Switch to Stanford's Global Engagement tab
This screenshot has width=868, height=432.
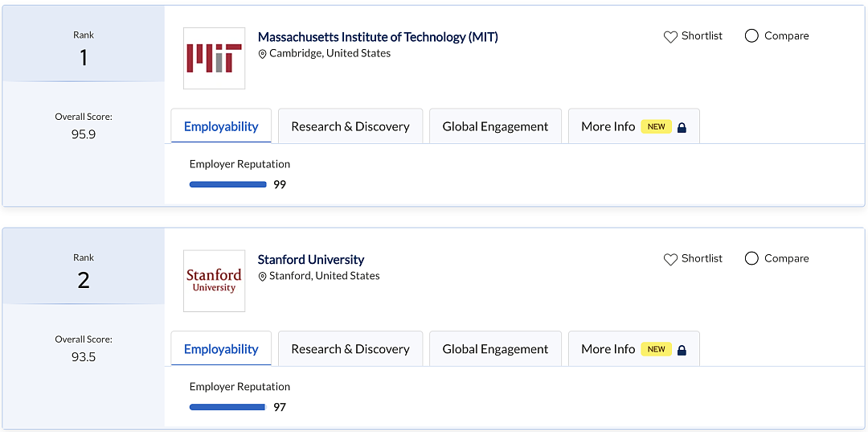[x=495, y=349]
